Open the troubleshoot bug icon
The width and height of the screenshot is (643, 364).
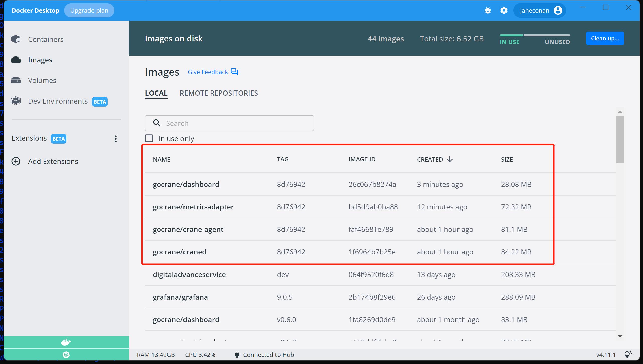(x=488, y=11)
